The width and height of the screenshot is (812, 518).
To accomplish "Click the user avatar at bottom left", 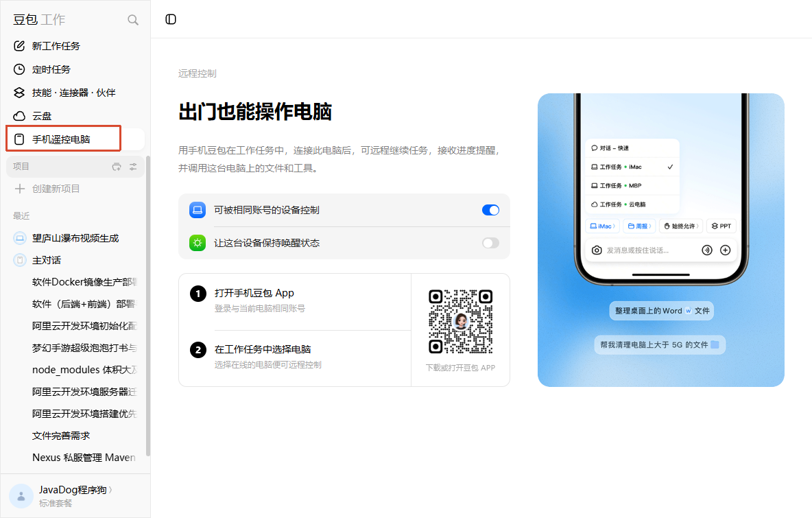I will (21, 496).
